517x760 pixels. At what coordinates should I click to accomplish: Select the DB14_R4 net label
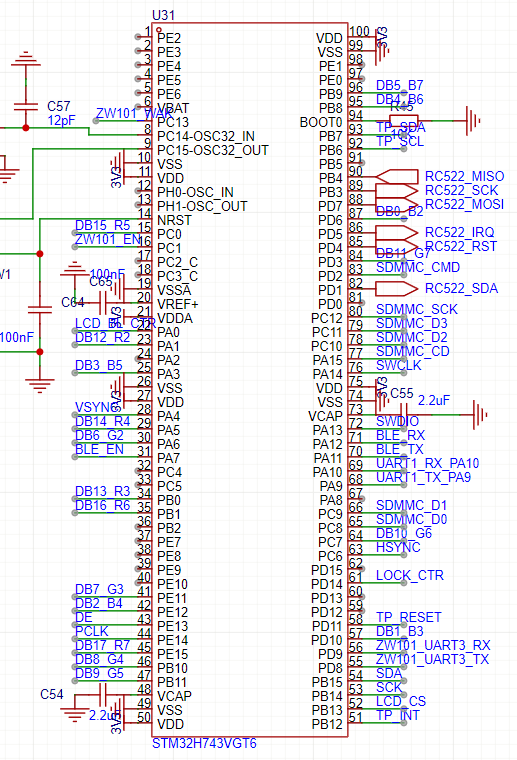(x=102, y=421)
